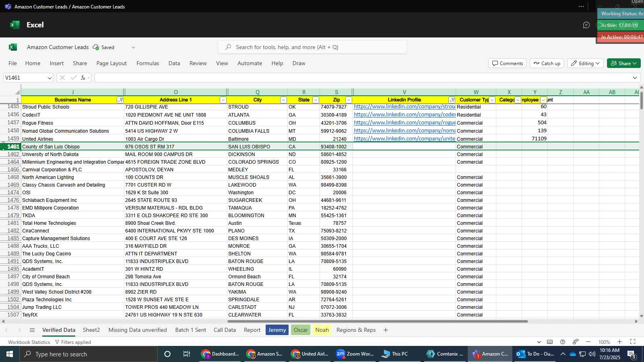This screenshot has height=362, width=644.
Task: Open the State column filter dropdown
Action: click(x=316, y=100)
